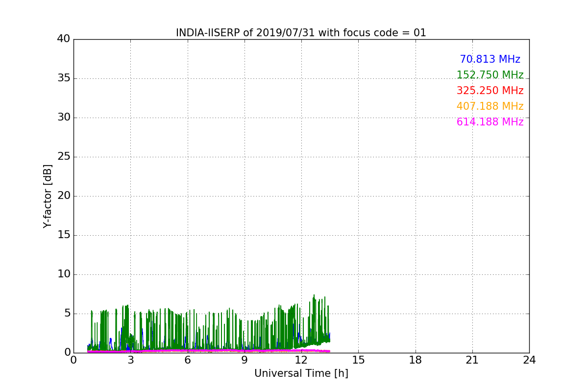Image resolution: width=588 pixels, height=392 pixels.
Task: Click the x-axis tick label 9
Action: 245,360
